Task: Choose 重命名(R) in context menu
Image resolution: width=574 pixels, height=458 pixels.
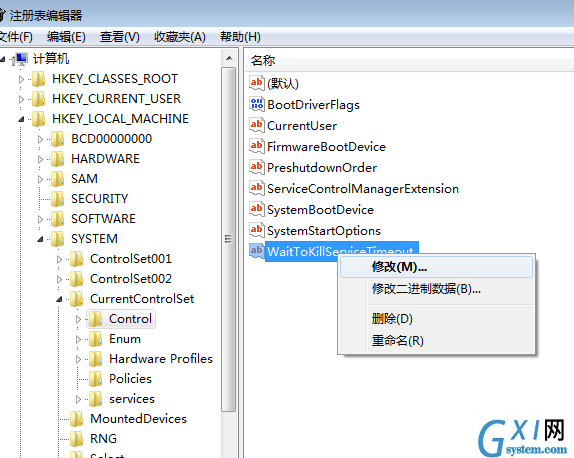Action: pyautogui.click(x=436, y=341)
